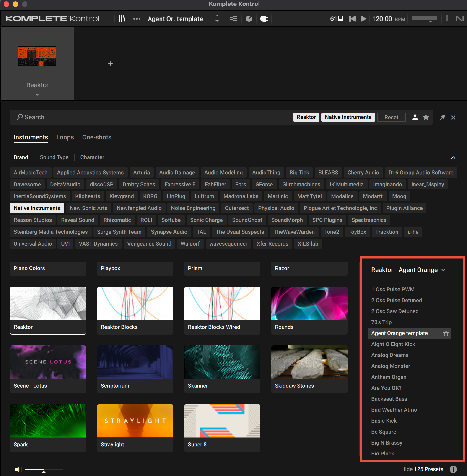Select the Sound Type filter tab

tap(54, 157)
